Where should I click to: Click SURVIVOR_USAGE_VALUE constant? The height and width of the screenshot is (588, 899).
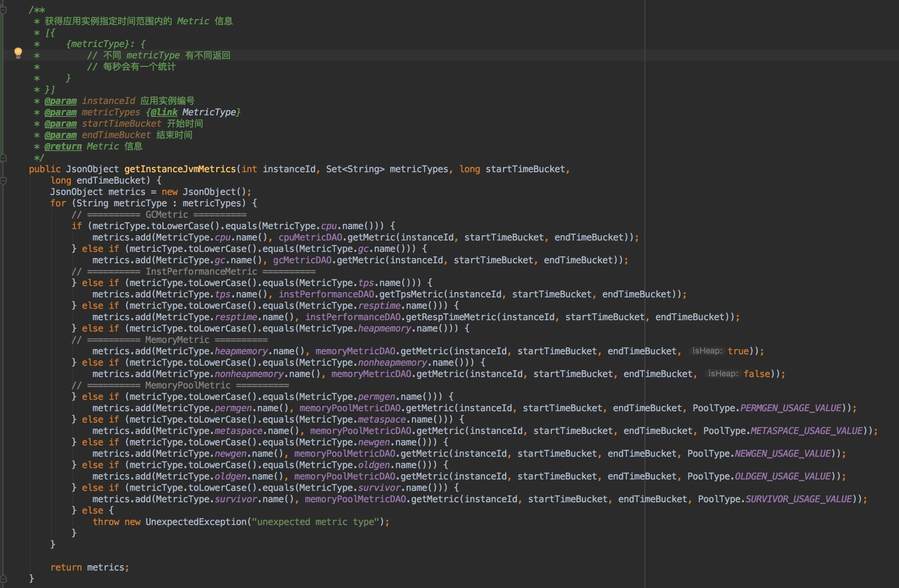(x=798, y=499)
